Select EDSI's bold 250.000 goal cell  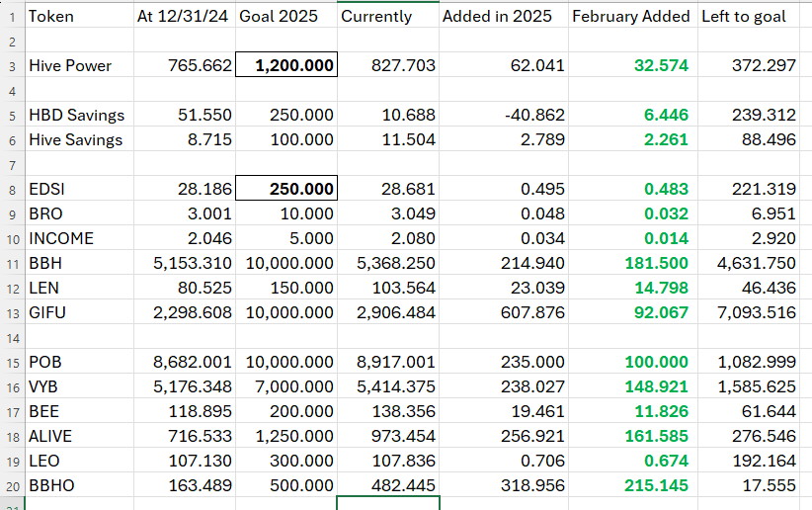286,189
